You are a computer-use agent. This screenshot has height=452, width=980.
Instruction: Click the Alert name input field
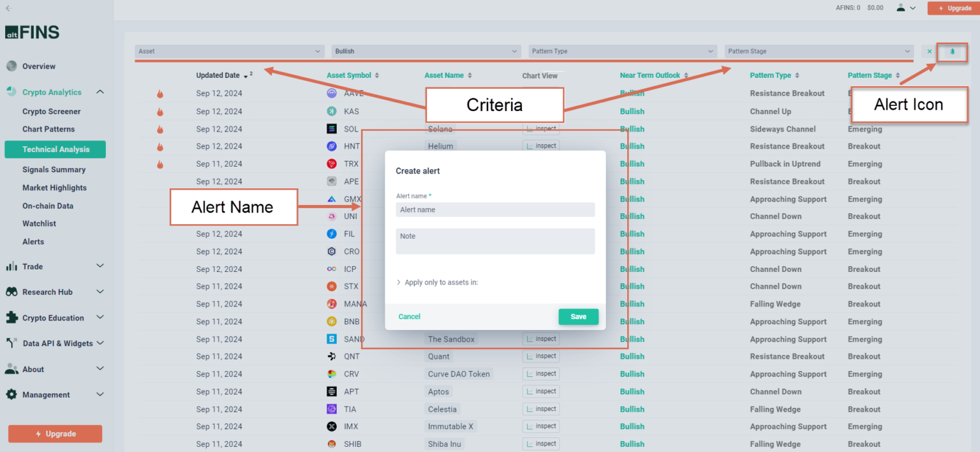494,209
